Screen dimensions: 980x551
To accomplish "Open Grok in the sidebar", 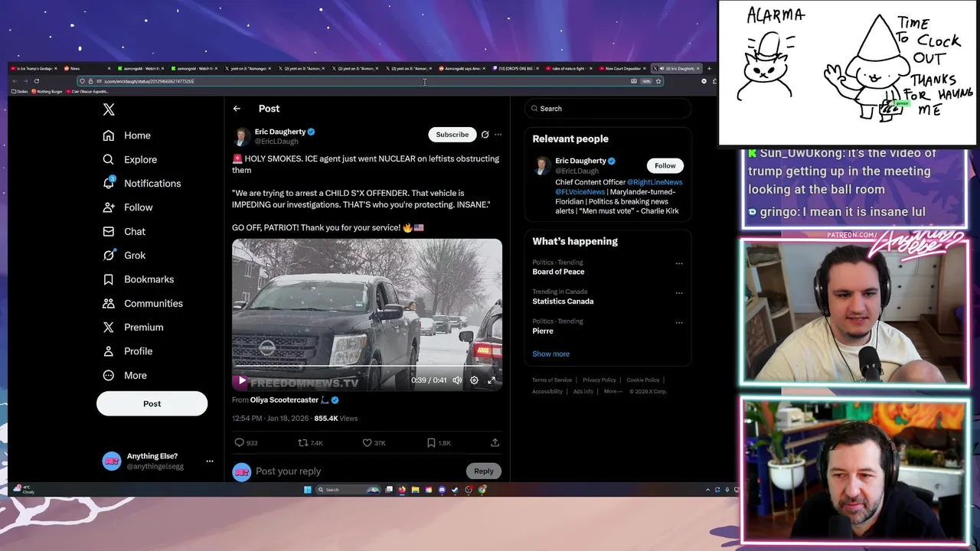I will (x=124, y=256).
